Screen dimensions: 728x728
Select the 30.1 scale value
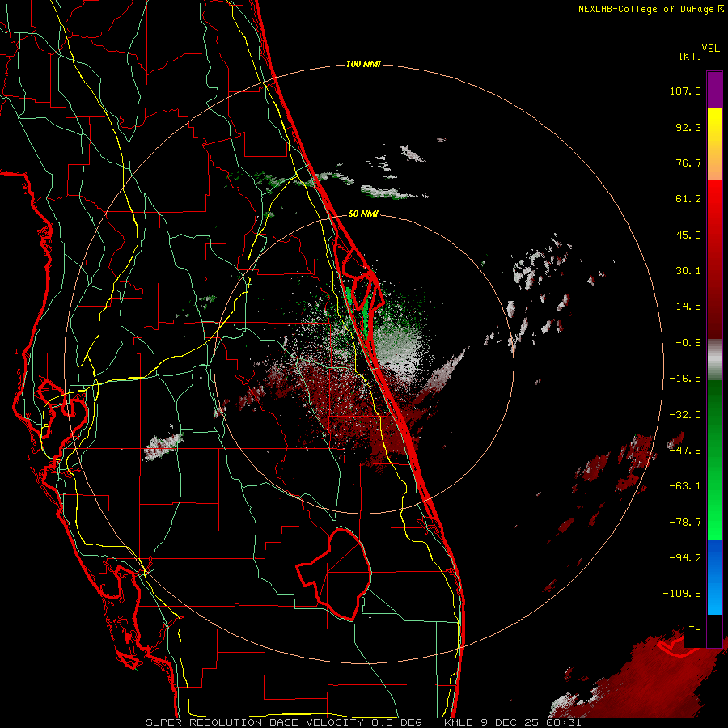(688, 271)
